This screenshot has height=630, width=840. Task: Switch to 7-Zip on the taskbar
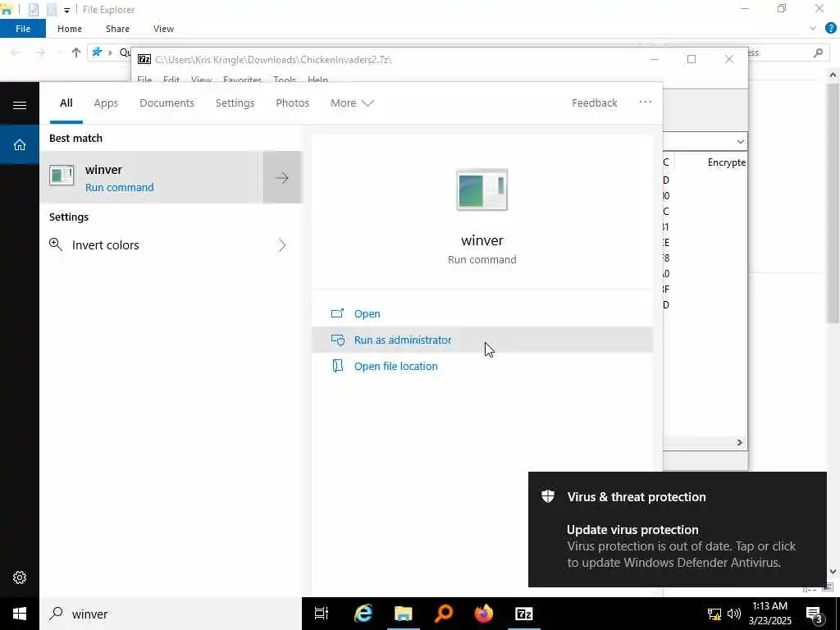[x=524, y=614]
